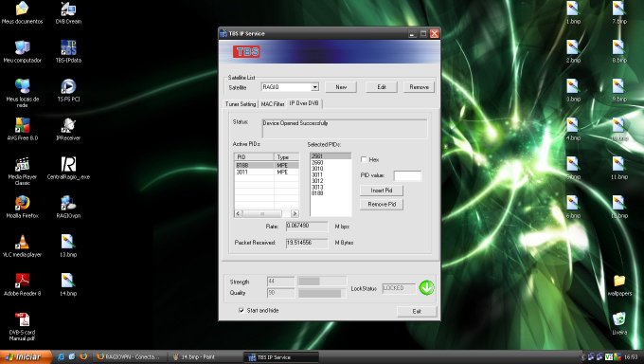Open the Satellite dropdown list
Viewport: 644px width, 364px height.
[x=314, y=87]
